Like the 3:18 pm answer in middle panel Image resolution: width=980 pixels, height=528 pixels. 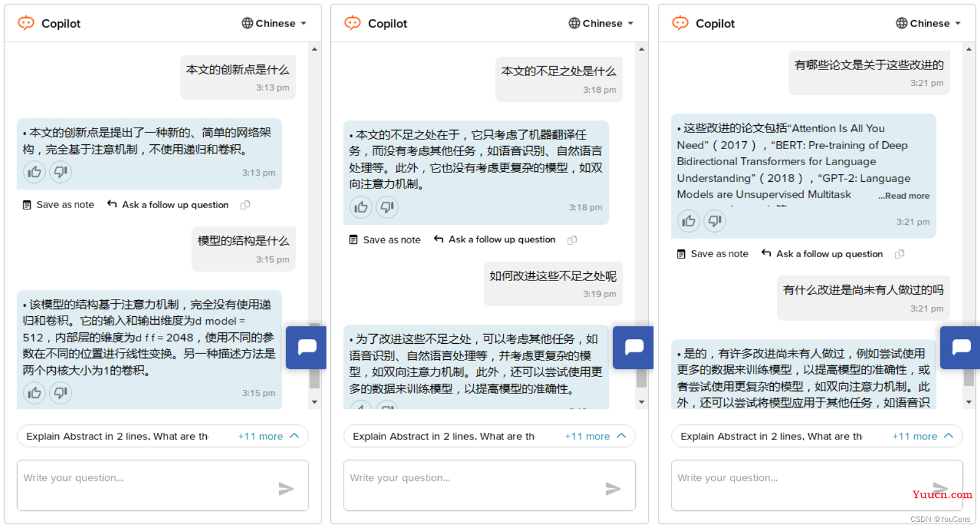coord(361,207)
